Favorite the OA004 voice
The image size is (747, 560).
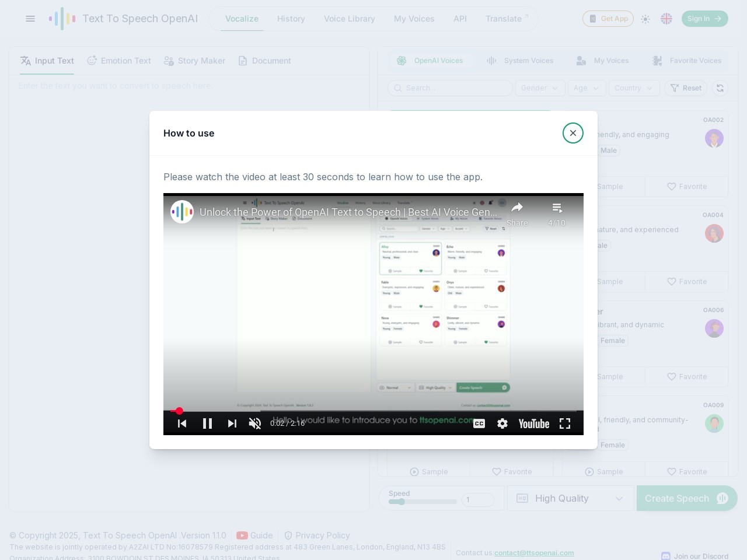(x=687, y=282)
